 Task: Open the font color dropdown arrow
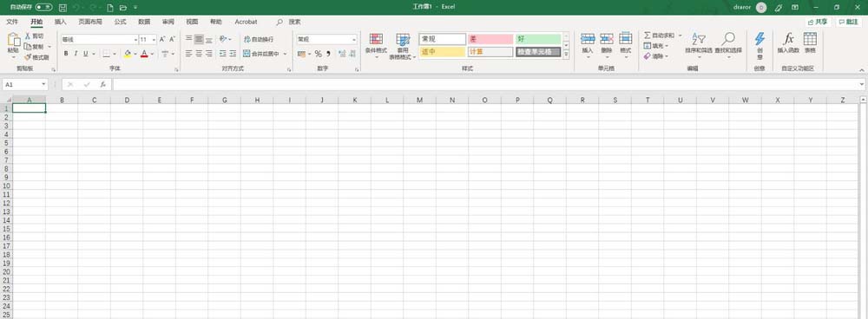[152, 55]
